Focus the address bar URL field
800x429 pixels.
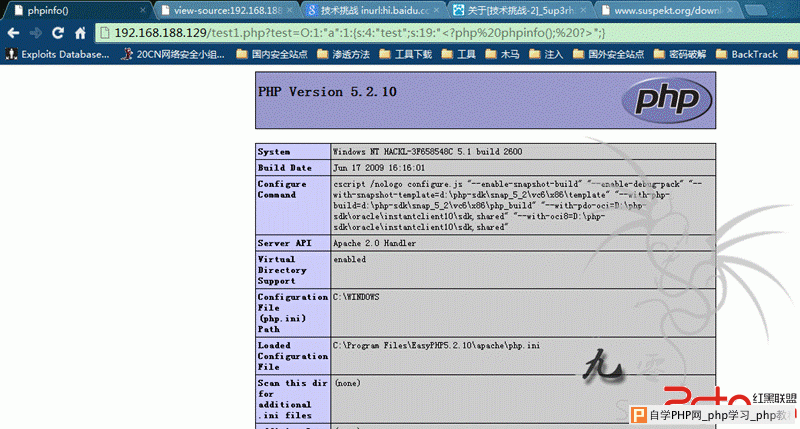click(449, 33)
